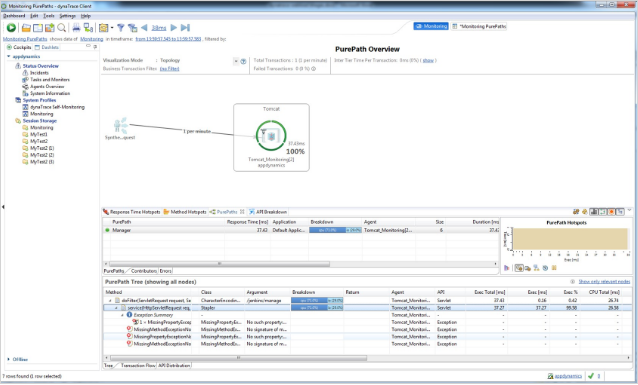The height and width of the screenshot is (385, 638).
Task: Click the new dashboard toolbar icon
Action: tap(38, 28)
